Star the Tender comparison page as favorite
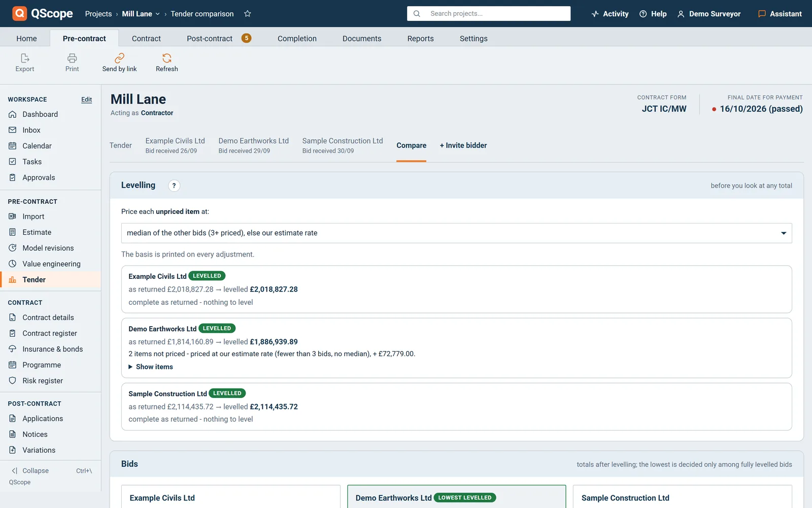The image size is (812, 508). (248, 14)
